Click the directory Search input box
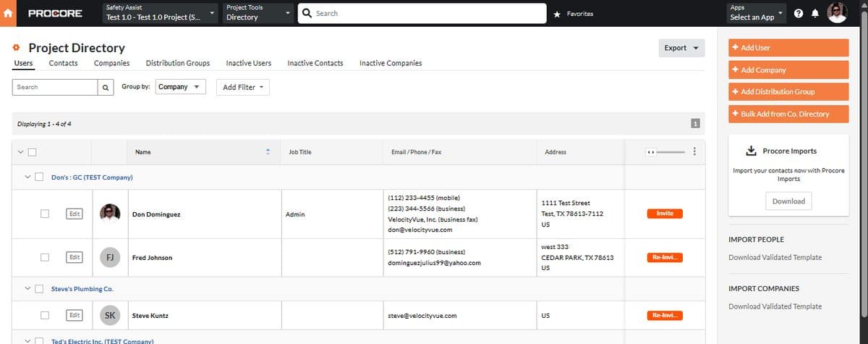 pyautogui.click(x=56, y=87)
